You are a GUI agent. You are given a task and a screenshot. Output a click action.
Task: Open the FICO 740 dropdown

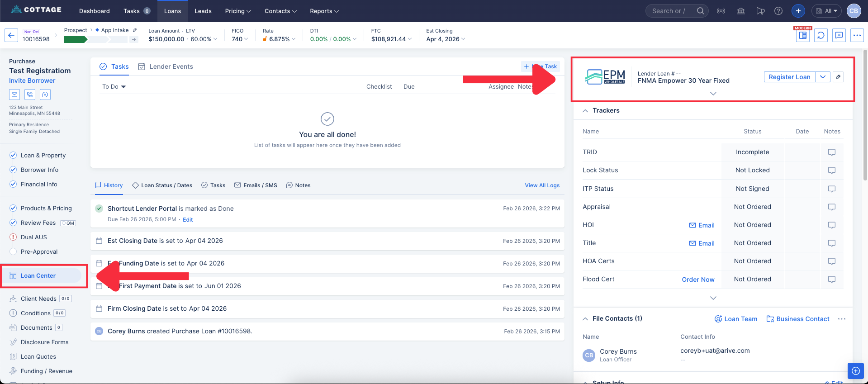coord(240,39)
